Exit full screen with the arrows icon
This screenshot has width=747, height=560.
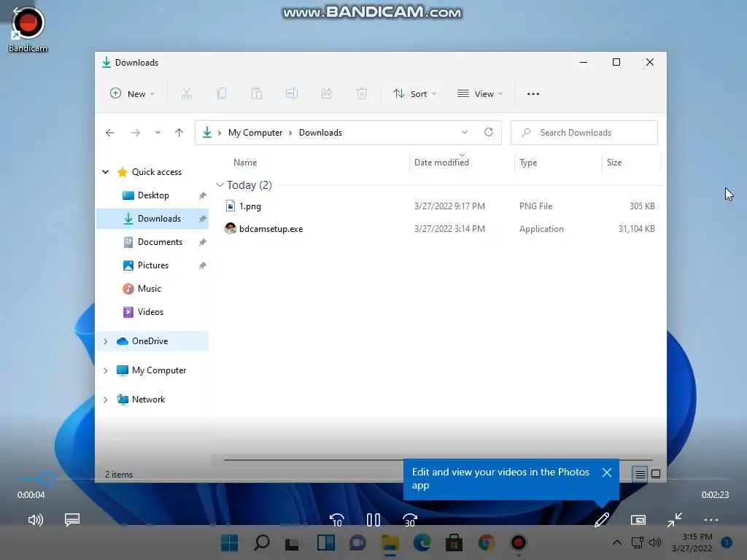675,519
